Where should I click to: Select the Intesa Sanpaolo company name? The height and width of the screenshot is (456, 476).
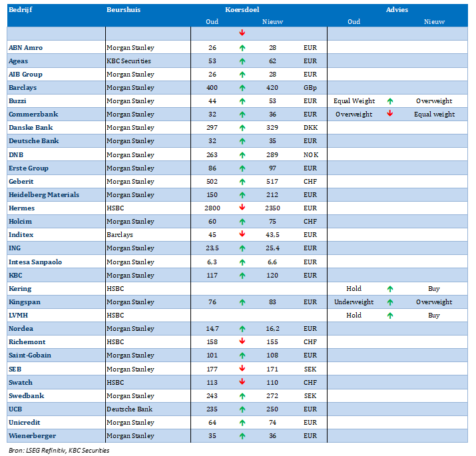coord(35,262)
